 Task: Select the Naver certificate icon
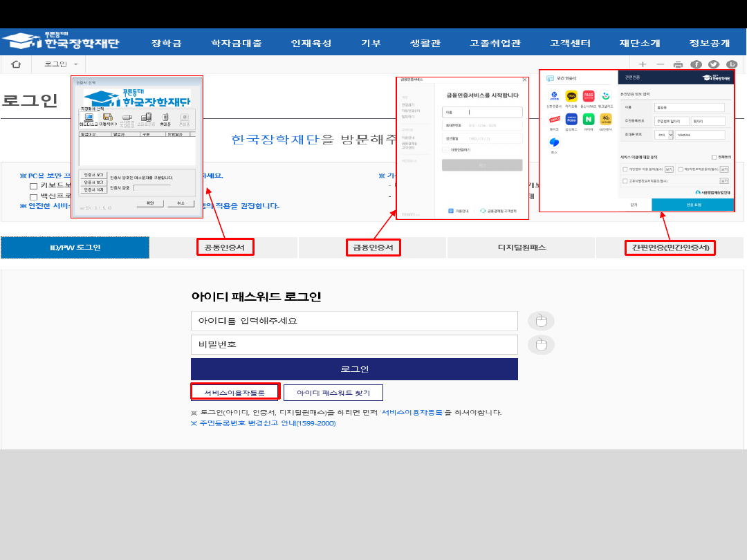coord(589,119)
